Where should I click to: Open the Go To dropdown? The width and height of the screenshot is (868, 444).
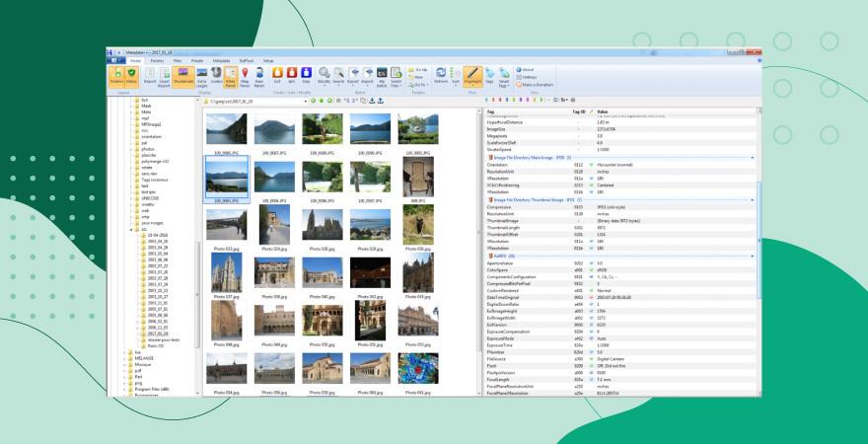(419, 85)
